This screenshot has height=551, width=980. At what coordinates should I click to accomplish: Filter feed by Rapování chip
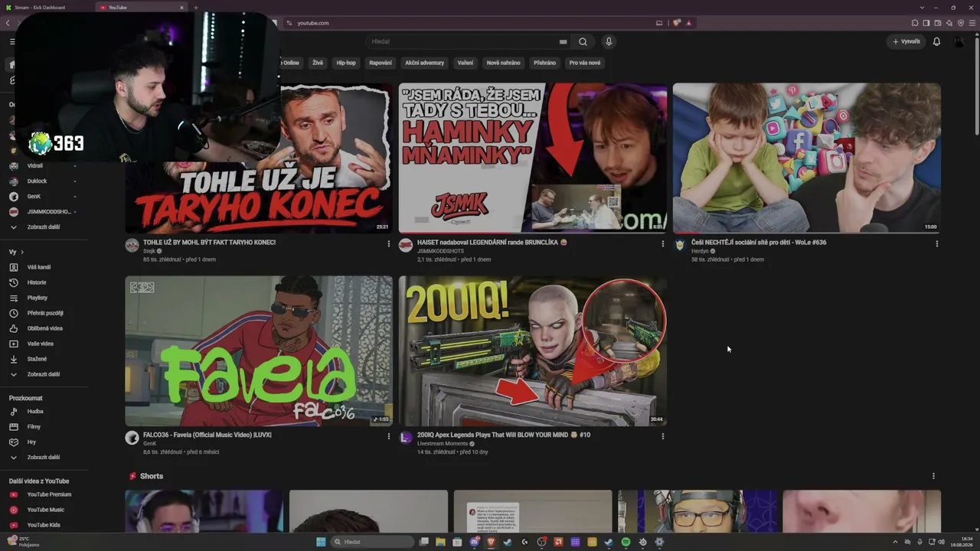pos(381,63)
